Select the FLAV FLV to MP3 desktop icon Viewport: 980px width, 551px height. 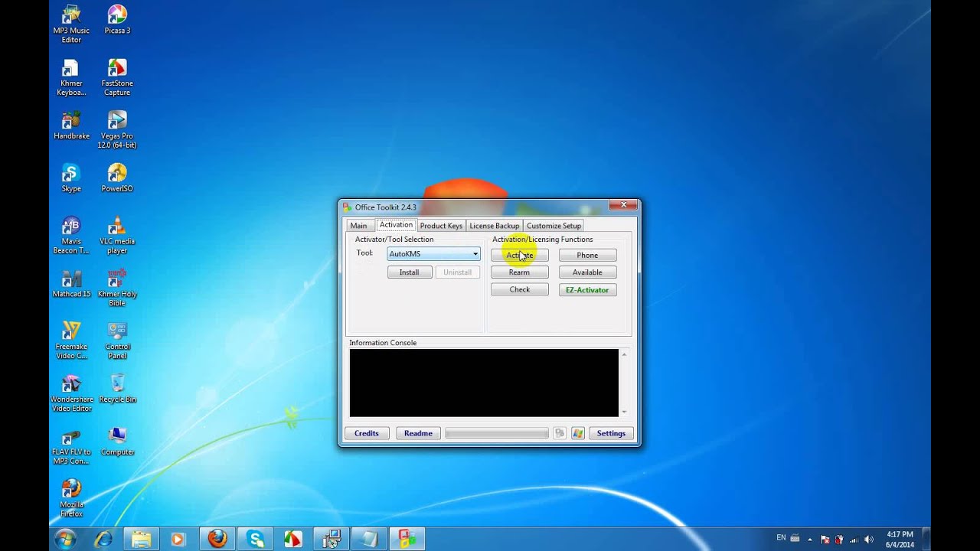[x=71, y=446]
